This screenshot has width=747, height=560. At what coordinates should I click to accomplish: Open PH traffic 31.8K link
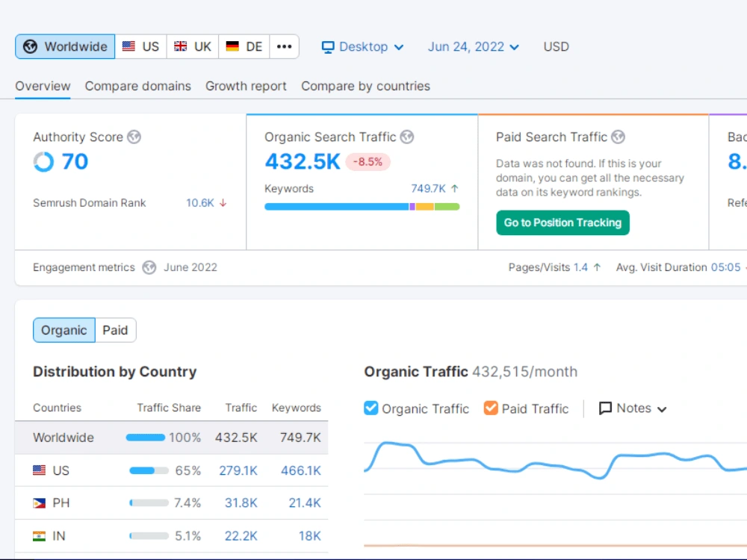[241, 503]
